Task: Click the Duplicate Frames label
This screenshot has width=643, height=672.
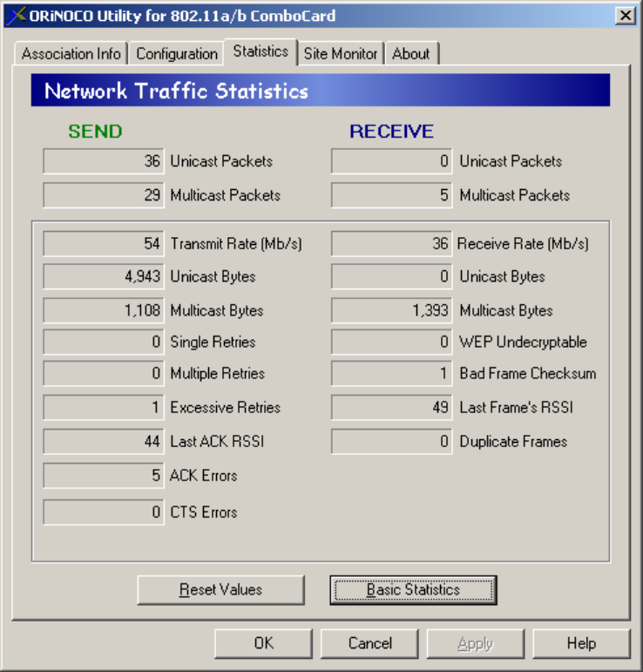Action: (513, 441)
